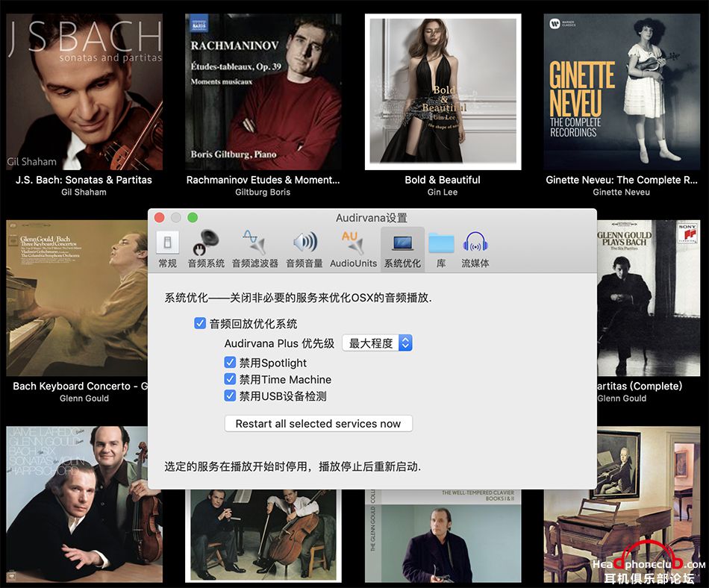
Task: Uncheck 禁用Spotlight option
Action: 230,363
